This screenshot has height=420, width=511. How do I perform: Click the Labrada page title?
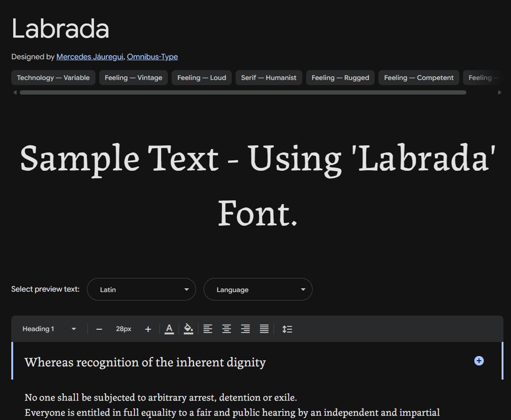point(60,29)
